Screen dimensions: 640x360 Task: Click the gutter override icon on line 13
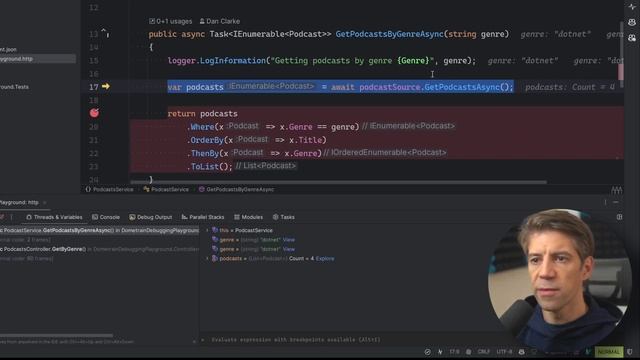tap(105, 33)
